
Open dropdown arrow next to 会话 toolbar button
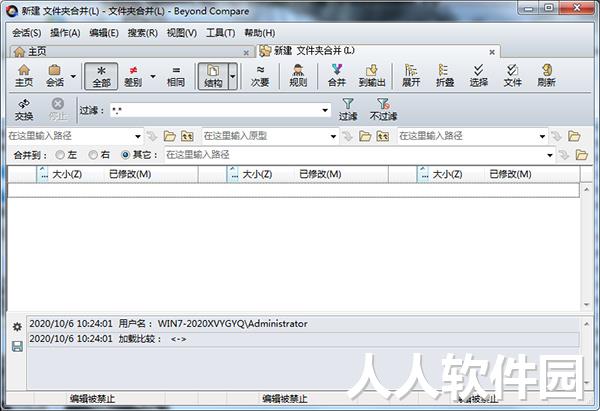click(x=73, y=76)
